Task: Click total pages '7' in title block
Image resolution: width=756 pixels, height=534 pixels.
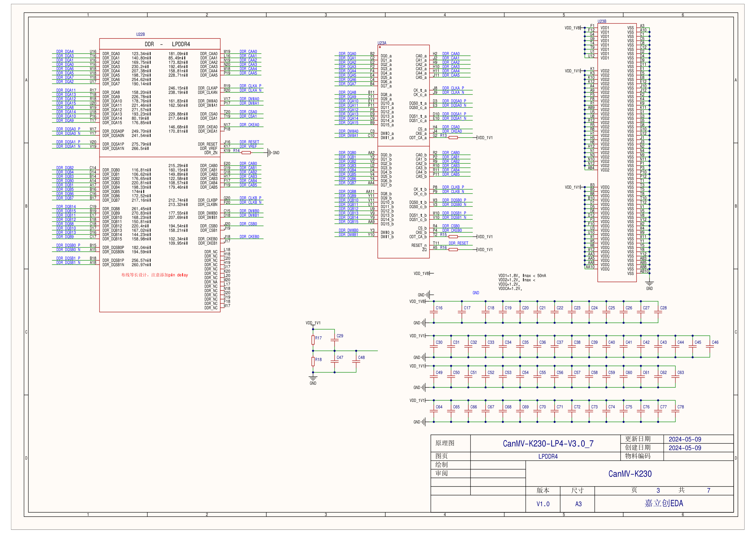Action: coord(708,491)
